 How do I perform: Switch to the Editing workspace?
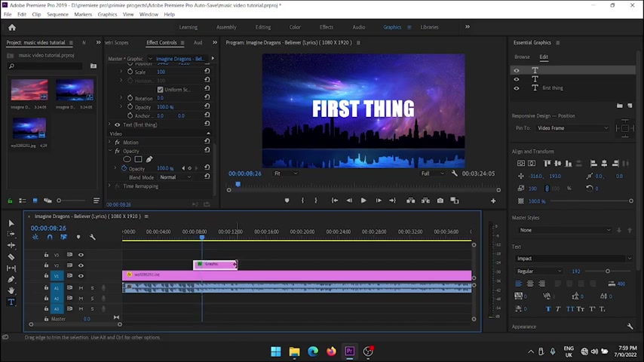click(263, 27)
